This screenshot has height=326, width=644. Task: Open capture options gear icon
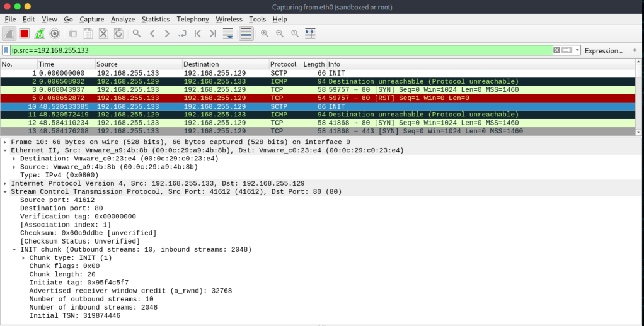(x=55, y=33)
